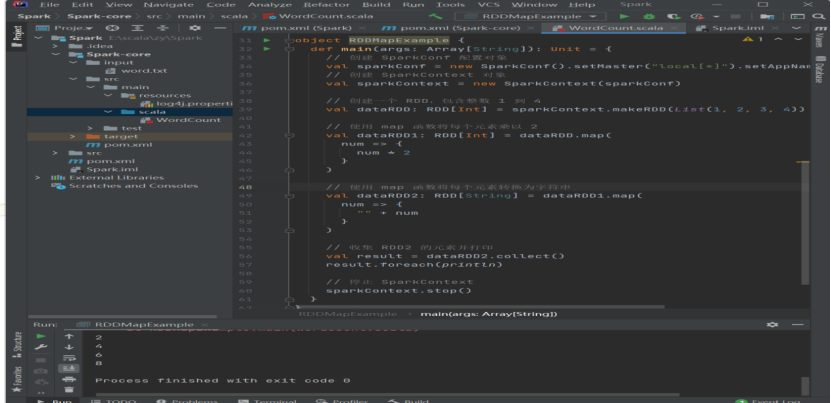Open the Build menu
Viewport: 831px width, 403px height.
[x=376, y=5]
